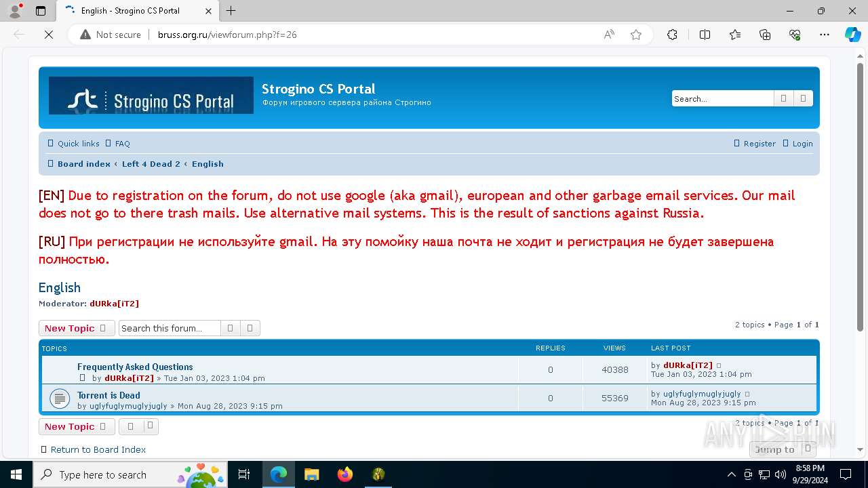Click top New Topic button
868x488 pixels.
pos(77,328)
